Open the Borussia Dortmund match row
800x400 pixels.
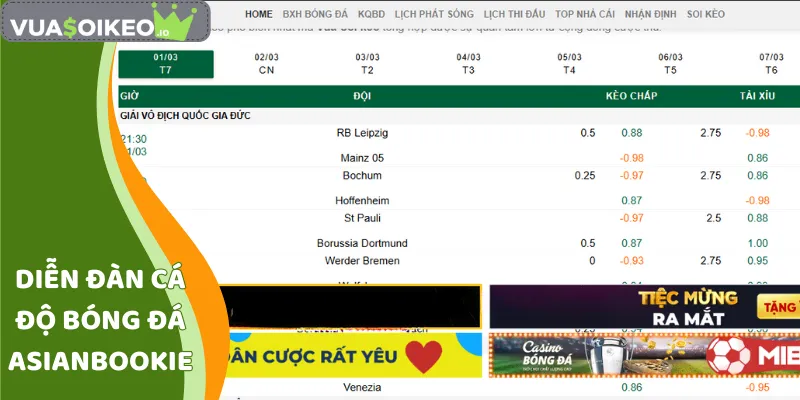[362, 243]
